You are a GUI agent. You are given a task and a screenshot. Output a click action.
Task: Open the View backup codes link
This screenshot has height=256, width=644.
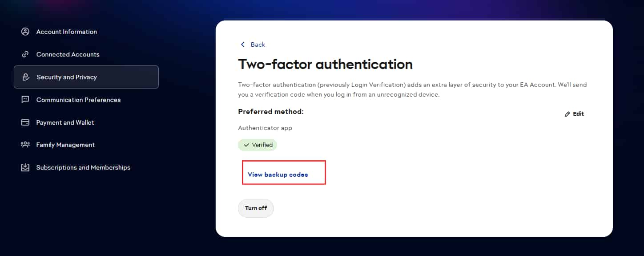click(278, 175)
